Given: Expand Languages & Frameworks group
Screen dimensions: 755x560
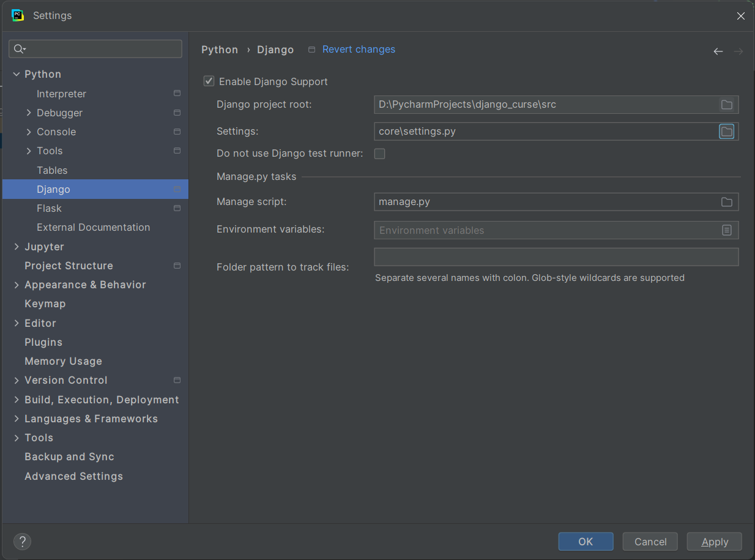Looking at the screenshot, I should point(17,419).
